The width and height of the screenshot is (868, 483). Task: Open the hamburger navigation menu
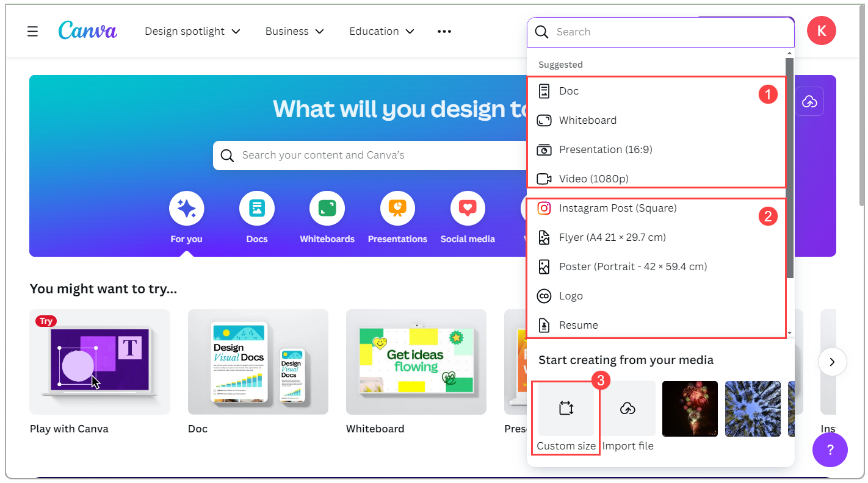pos(32,31)
